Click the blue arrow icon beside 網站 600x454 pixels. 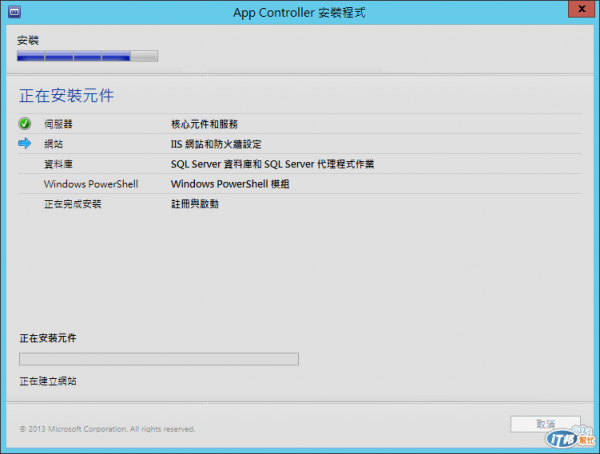[x=25, y=144]
